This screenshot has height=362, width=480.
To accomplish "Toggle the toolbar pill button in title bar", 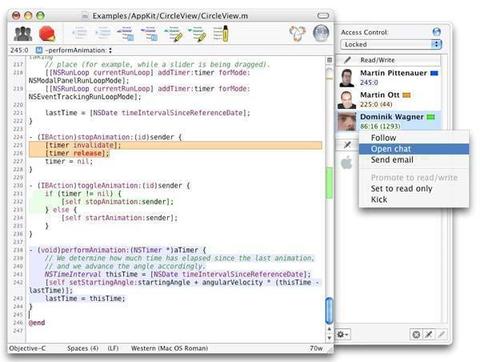I will [323, 15].
